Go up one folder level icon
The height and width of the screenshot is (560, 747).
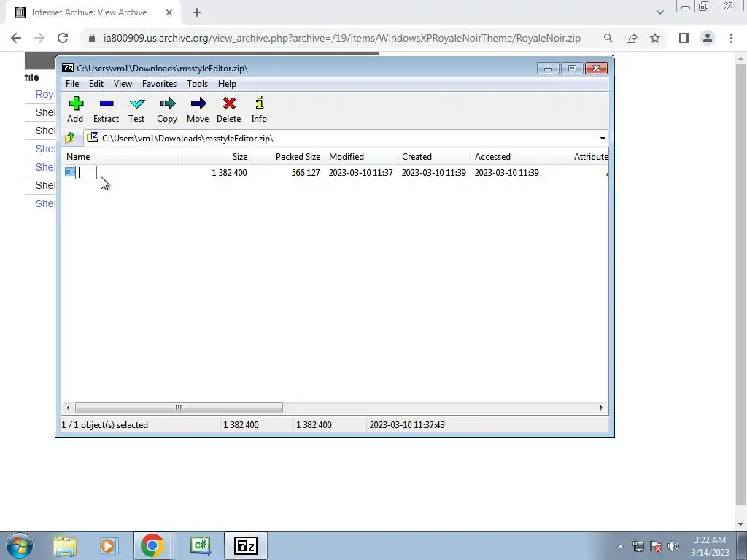tap(70, 138)
